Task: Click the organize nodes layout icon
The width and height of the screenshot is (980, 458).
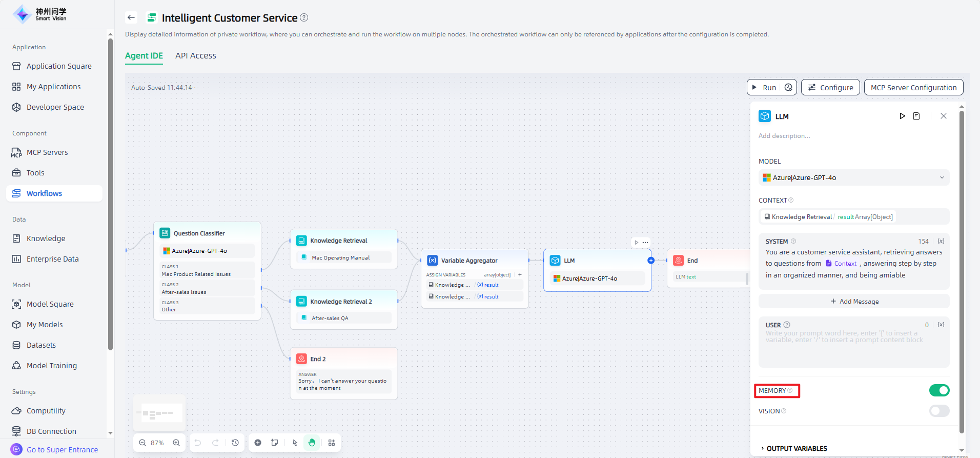Action: [332, 443]
